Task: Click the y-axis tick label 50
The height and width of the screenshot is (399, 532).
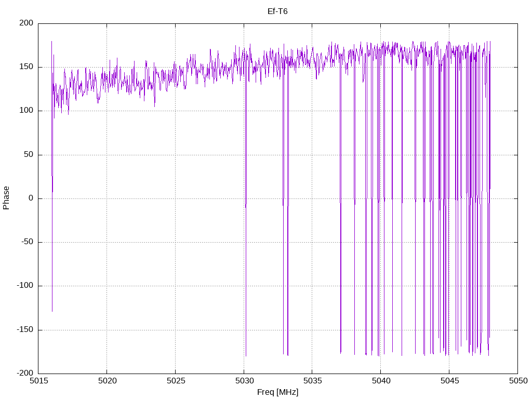Action: [x=29, y=154]
